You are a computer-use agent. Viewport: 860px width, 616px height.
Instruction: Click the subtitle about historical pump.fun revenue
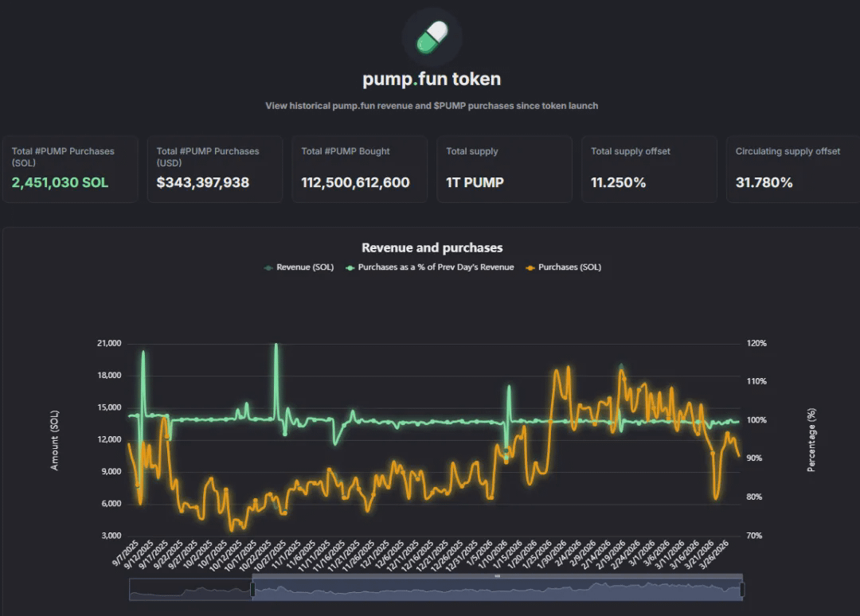pyautogui.click(x=432, y=106)
